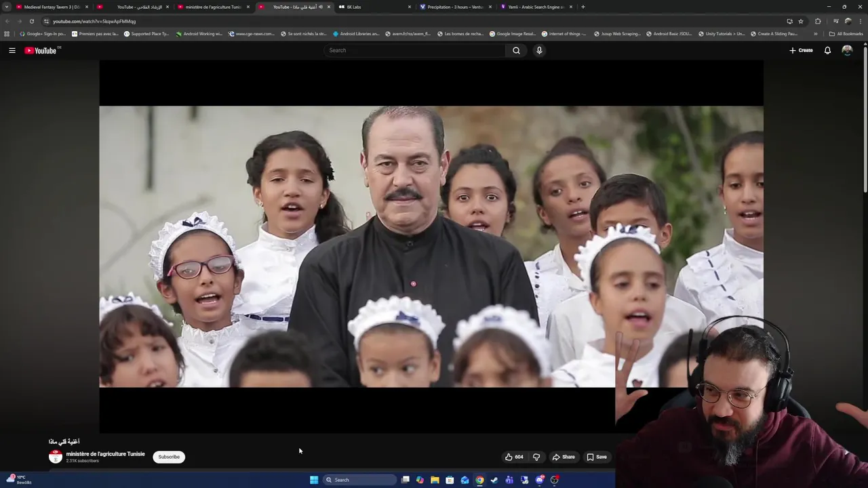Save video to a playlist

tap(597, 457)
